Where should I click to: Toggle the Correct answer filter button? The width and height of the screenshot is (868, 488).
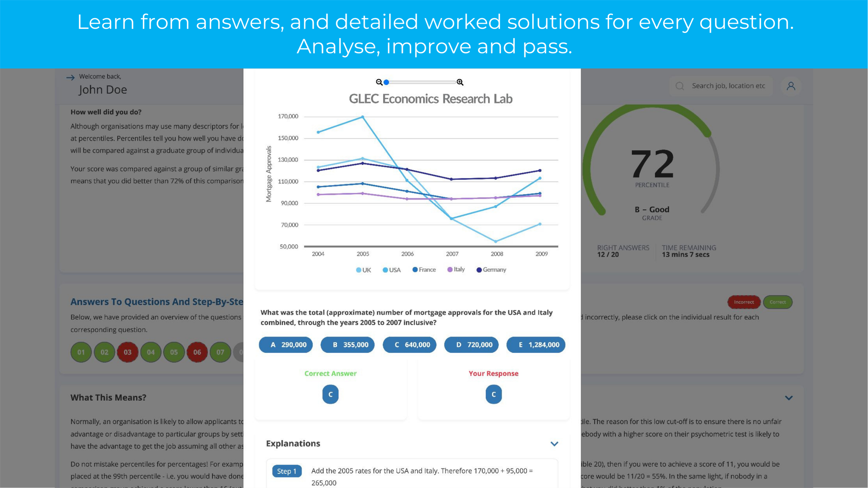tap(777, 301)
